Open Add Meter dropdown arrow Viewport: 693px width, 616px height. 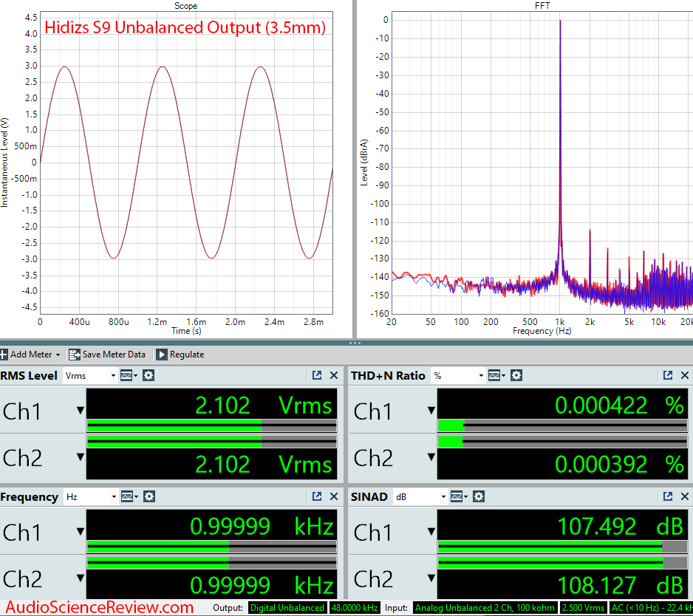click(x=58, y=355)
